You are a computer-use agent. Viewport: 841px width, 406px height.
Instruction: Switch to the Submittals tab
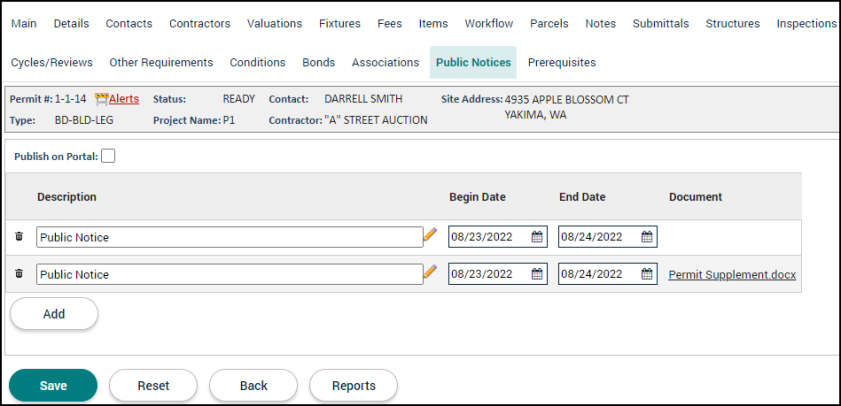coord(661,24)
